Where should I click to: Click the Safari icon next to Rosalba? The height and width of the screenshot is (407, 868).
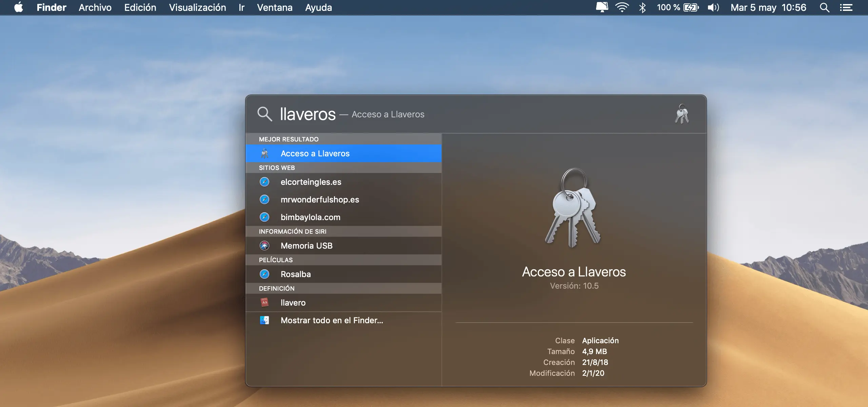pyautogui.click(x=264, y=274)
